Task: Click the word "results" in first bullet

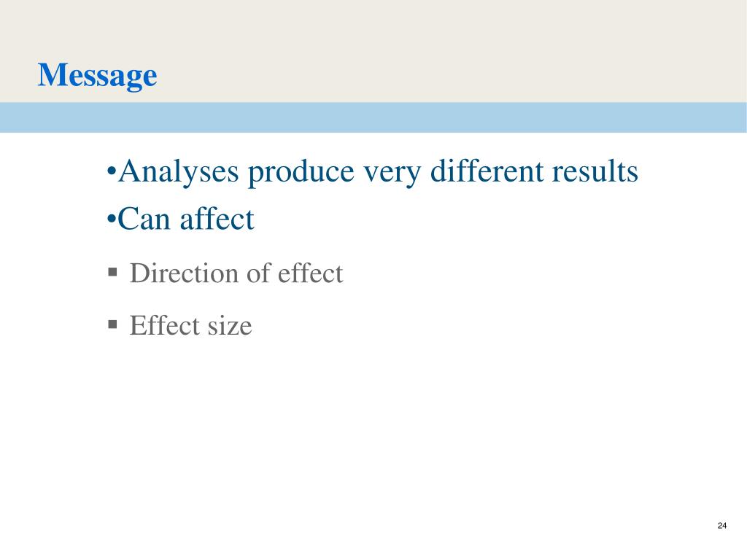Action: pos(595,171)
